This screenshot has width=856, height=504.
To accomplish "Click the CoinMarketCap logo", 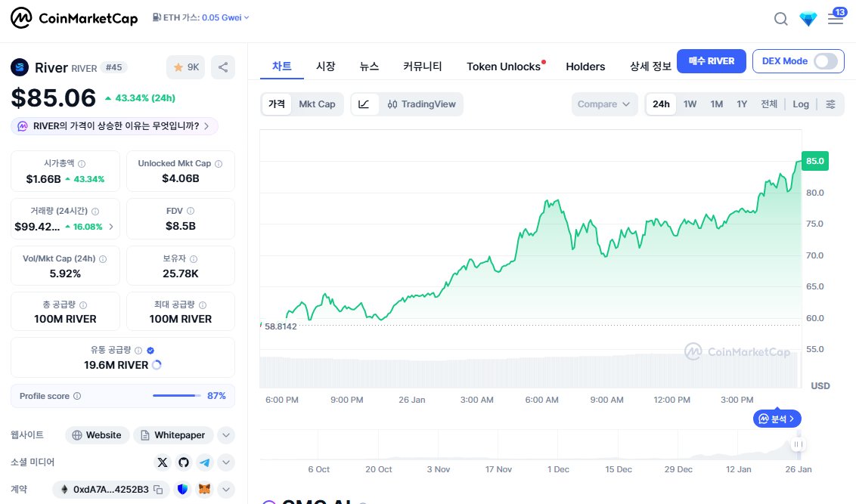I will 74,18.
